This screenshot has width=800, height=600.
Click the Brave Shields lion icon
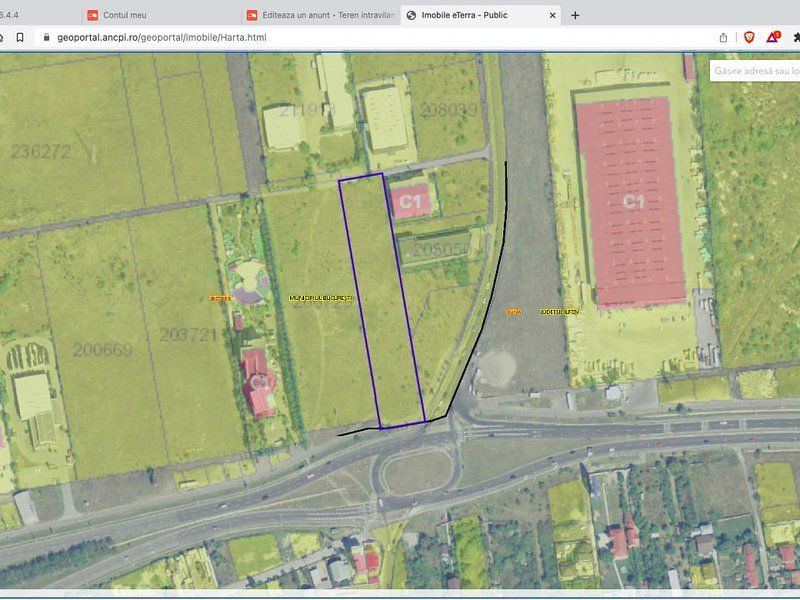[x=748, y=37]
